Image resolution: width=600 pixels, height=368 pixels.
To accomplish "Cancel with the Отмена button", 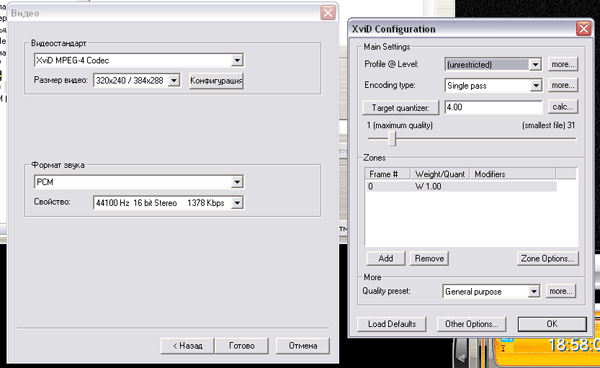I will point(303,346).
